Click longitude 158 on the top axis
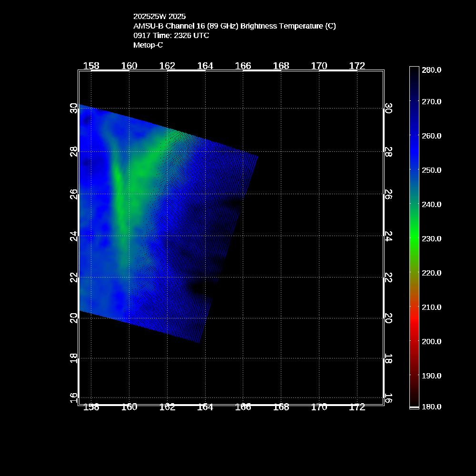Image resolution: width=476 pixels, height=476 pixels. tap(91, 66)
